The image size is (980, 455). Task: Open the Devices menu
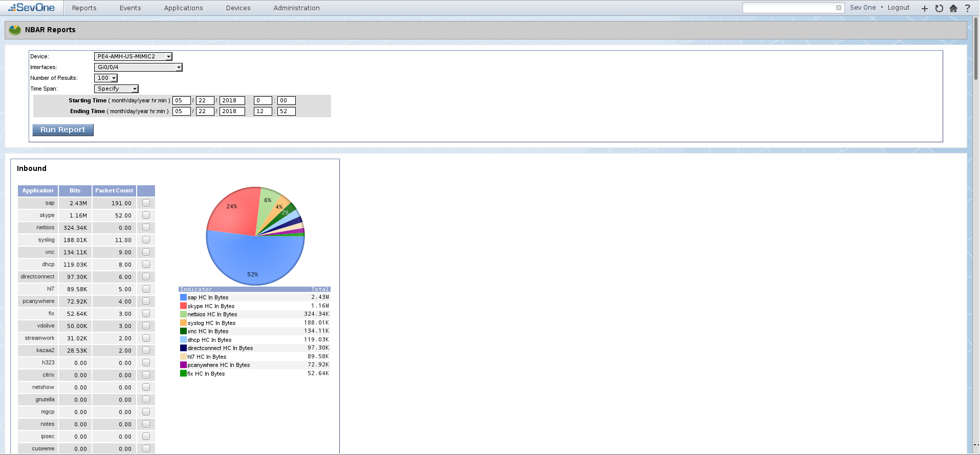tap(238, 8)
